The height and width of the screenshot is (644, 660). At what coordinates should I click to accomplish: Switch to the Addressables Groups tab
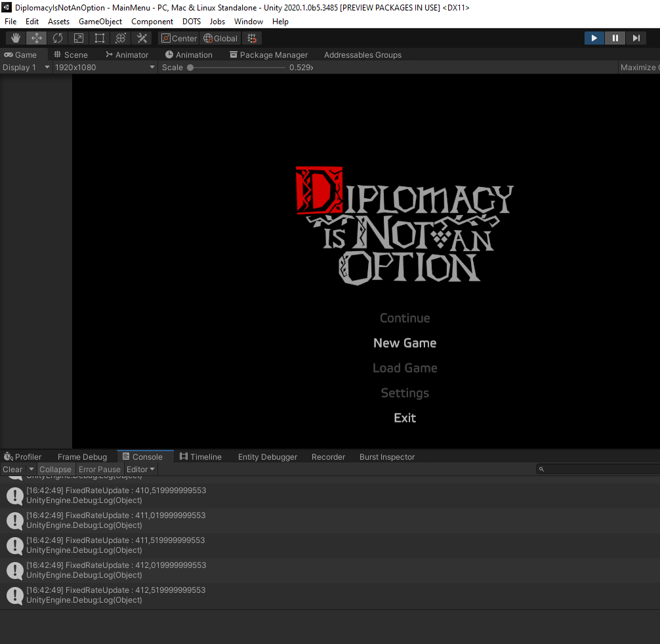click(362, 54)
